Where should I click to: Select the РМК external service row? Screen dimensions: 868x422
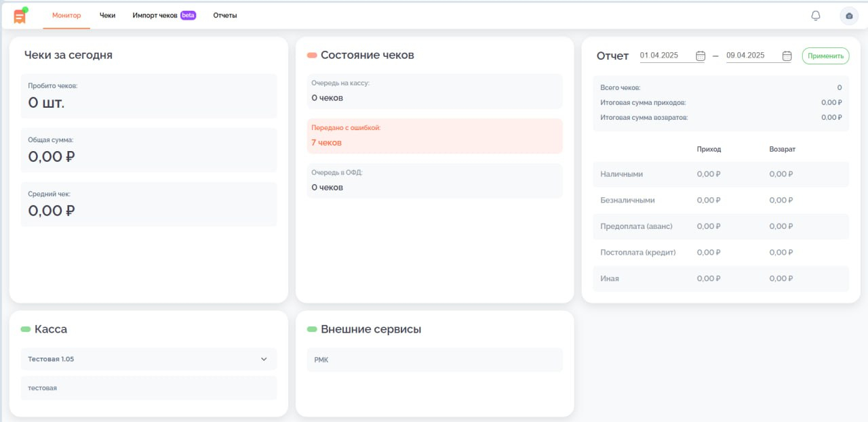[435, 360]
